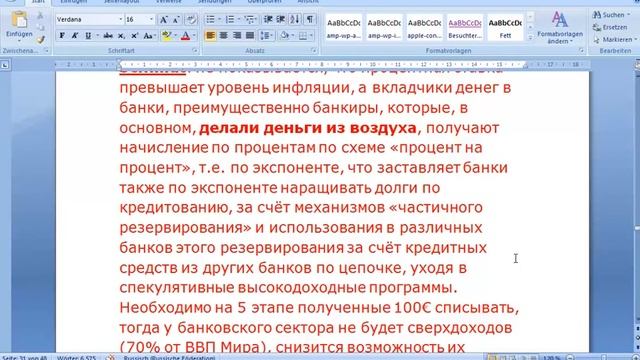Apply red font color
640x360 pixels.
185,36
